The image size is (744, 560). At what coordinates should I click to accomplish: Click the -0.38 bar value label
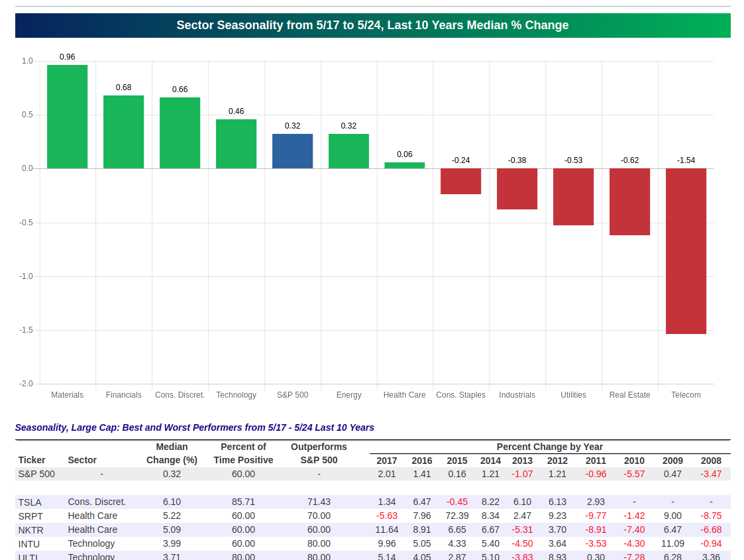tap(517, 160)
